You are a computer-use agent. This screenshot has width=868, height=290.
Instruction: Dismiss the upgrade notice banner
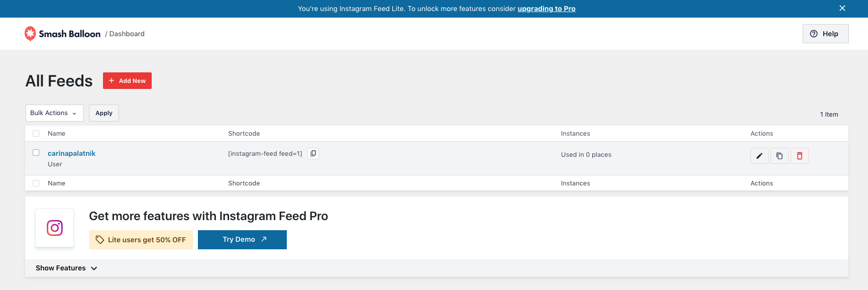(x=842, y=8)
